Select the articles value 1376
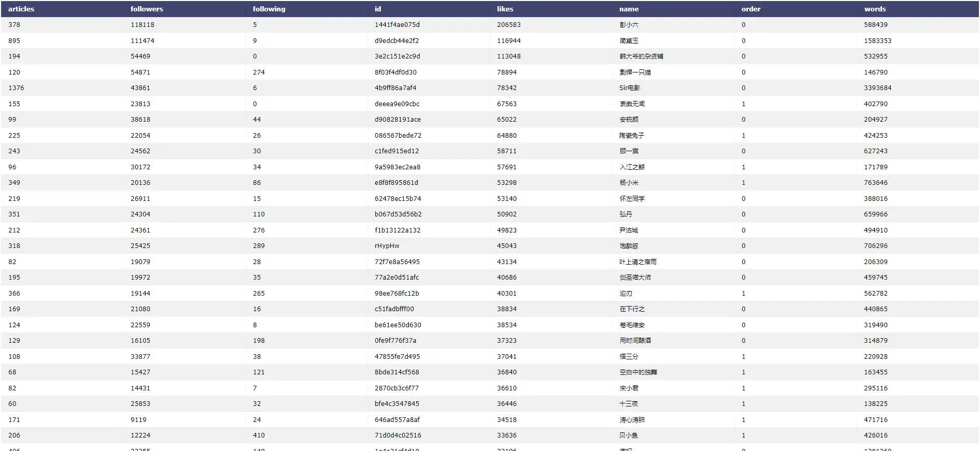Screen dimensions: 980x451 click(16, 88)
